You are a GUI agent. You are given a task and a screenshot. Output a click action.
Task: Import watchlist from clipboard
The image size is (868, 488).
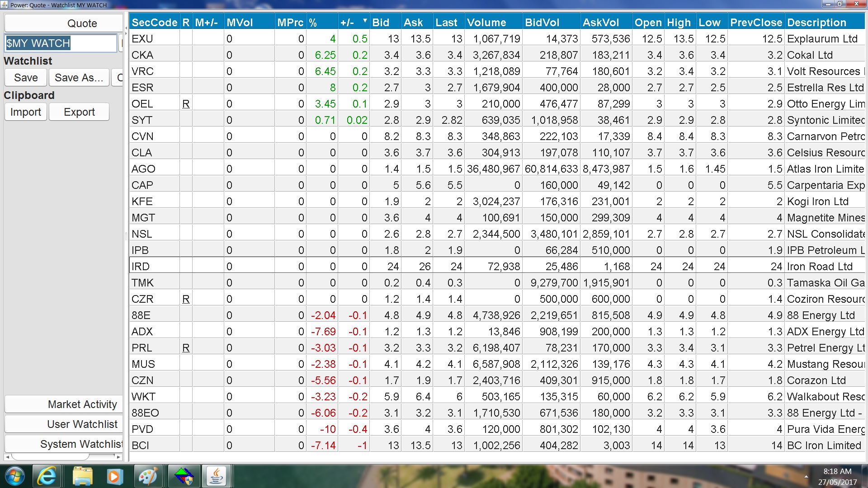26,112
